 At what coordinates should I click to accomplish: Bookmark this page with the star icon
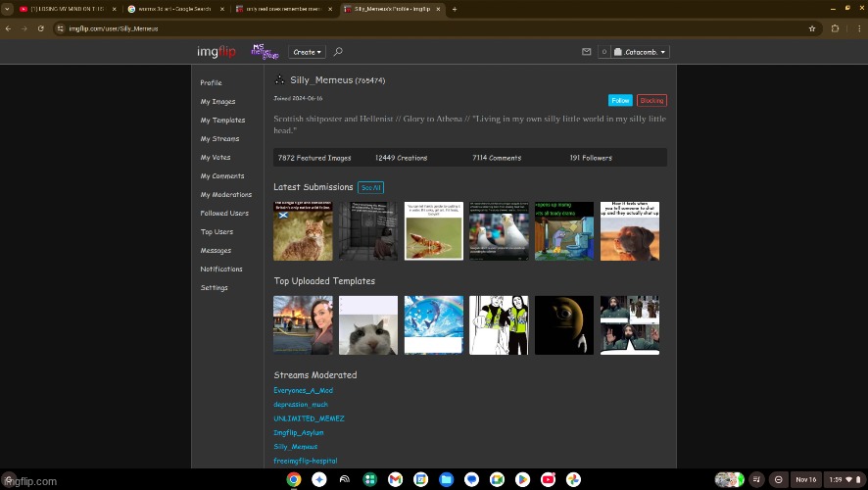pyautogui.click(x=812, y=28)
